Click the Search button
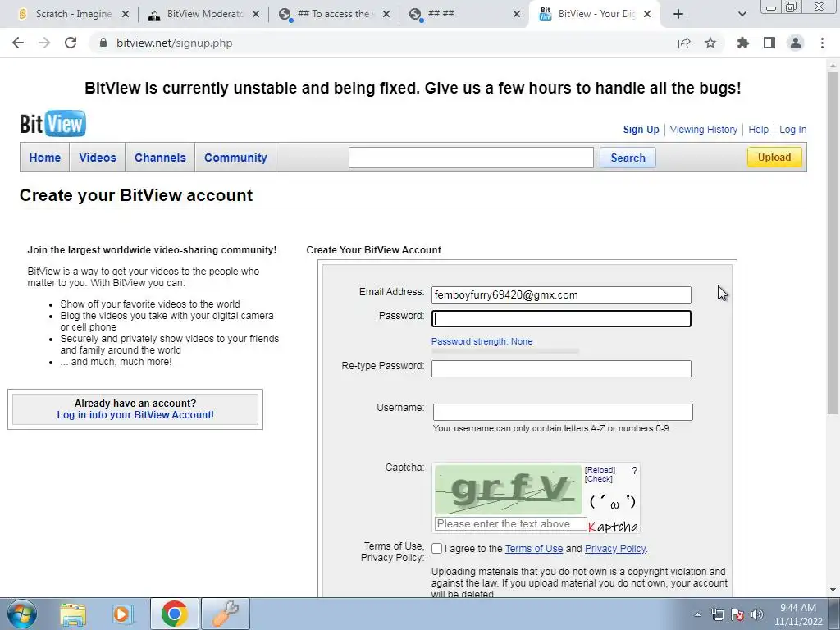This screenshot has width=840, height=630. (x=628, y=157)
